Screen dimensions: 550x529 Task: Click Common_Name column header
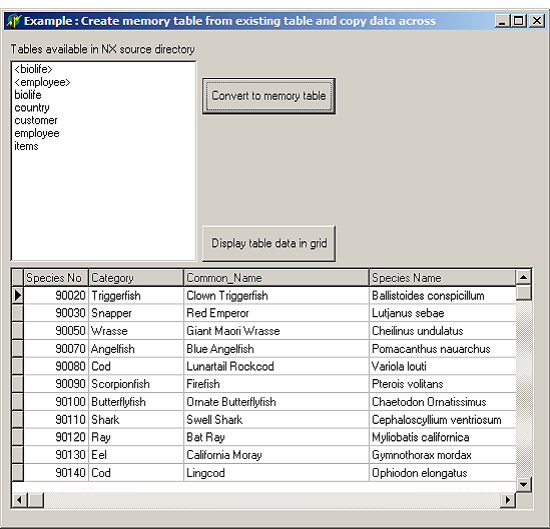(x=276, y=278)
